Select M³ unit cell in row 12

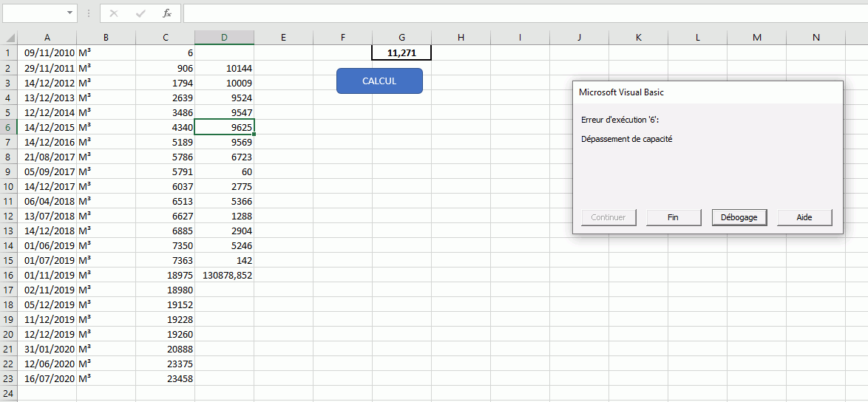(x=106, y=216)
